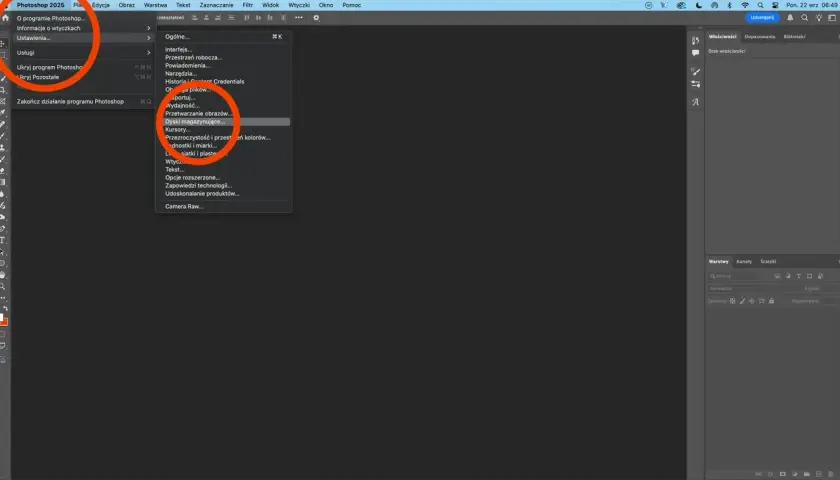Click the blue Udostępnij button

click(762, 18)
